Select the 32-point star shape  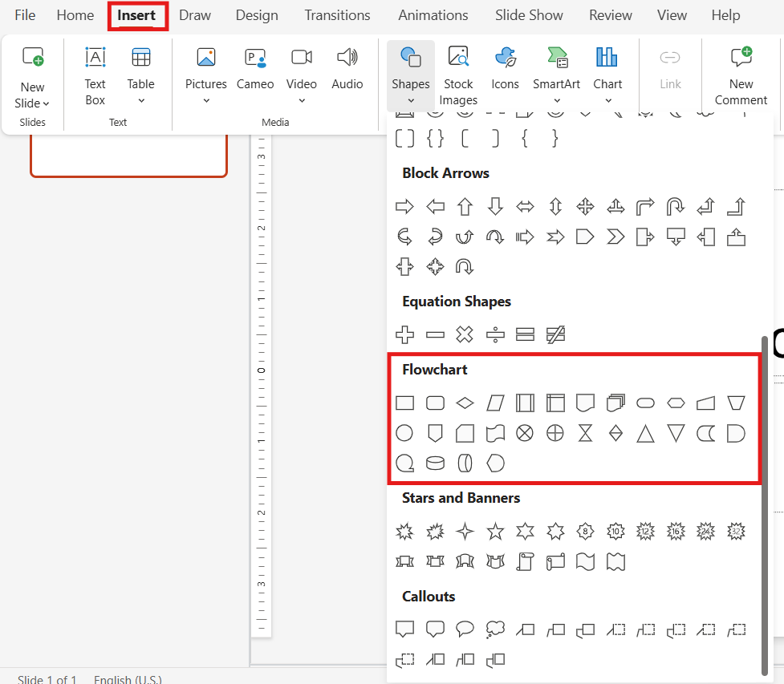pos(736,531)
